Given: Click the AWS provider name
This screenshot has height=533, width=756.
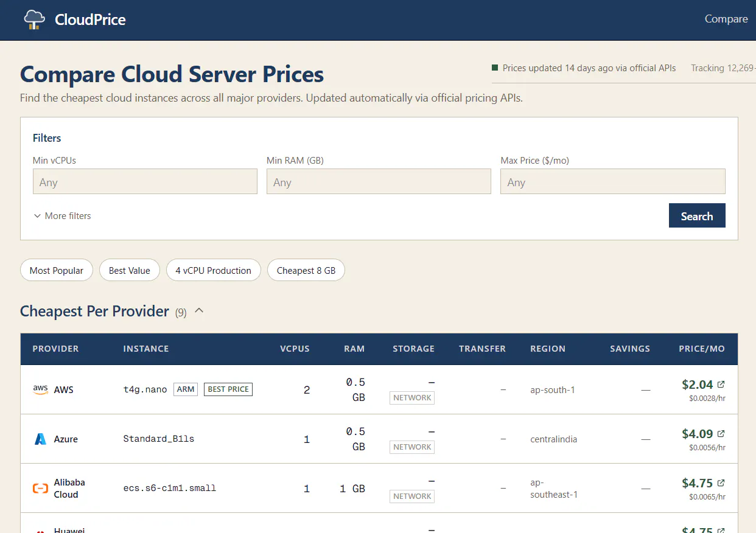Looking at the screenshot, I should tap(64, 389).
